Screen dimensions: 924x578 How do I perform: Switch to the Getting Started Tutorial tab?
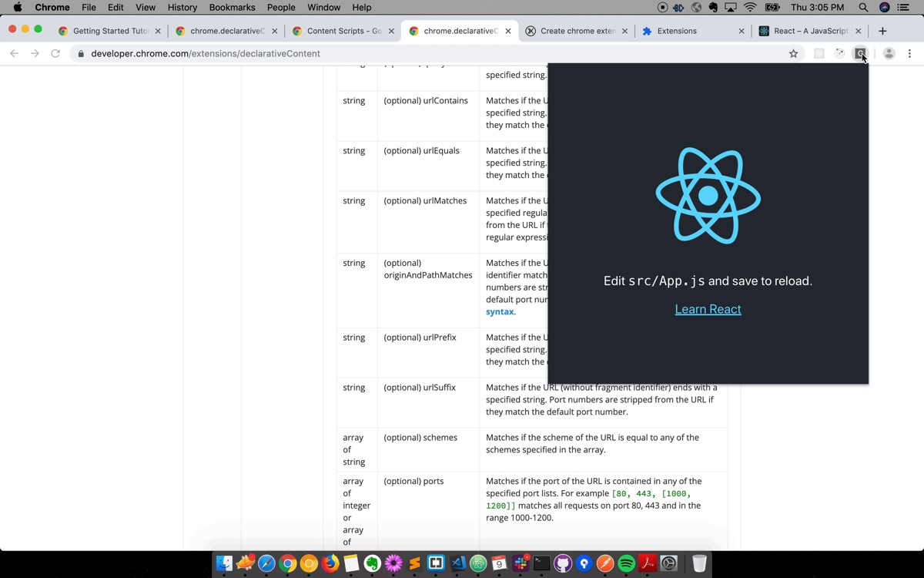[110, 31]
